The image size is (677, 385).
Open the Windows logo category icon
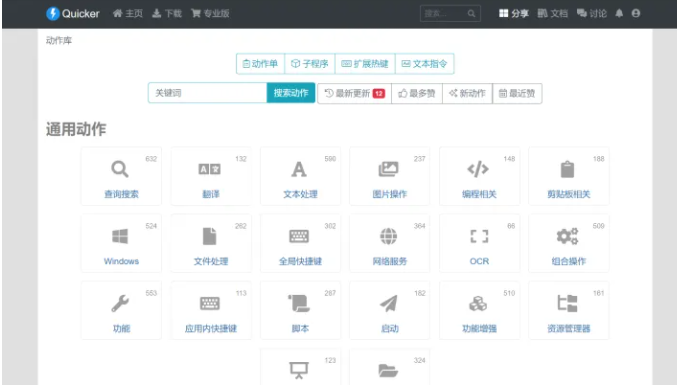(x=120, y=236)
